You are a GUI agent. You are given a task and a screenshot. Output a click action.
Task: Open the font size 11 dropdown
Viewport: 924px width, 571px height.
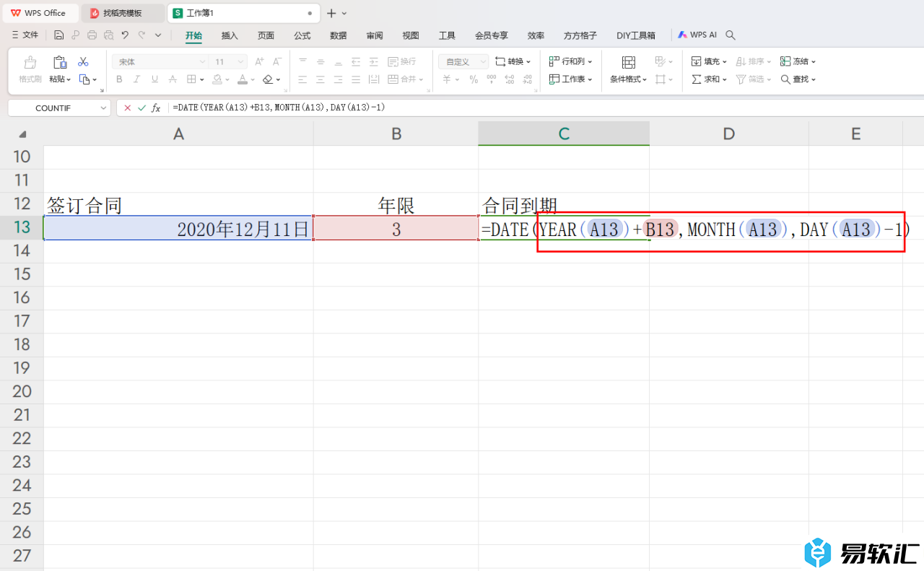click(x=241, y=62)
